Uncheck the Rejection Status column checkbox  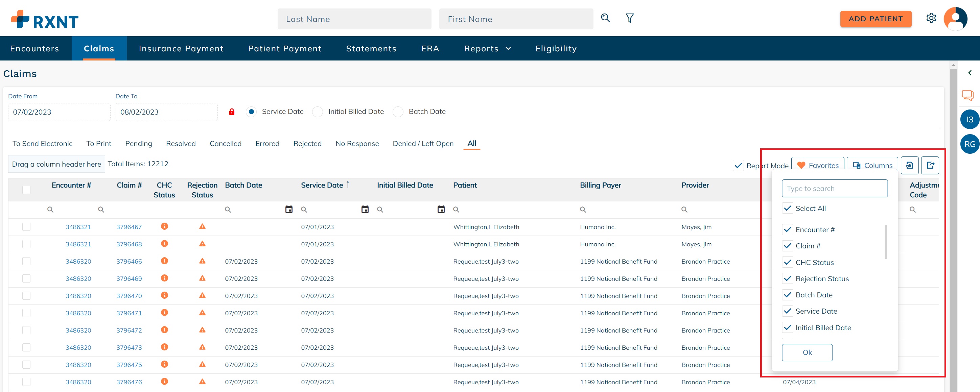coord(787,279)
